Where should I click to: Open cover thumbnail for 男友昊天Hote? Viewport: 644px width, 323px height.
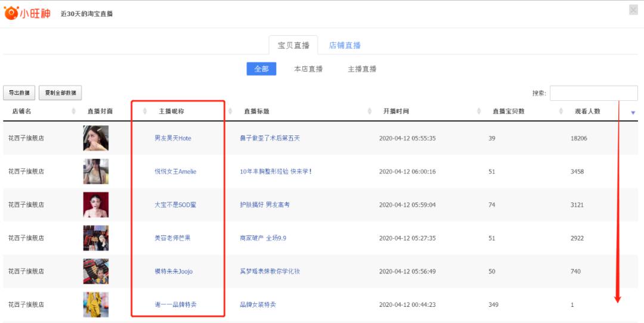[95, 139]
